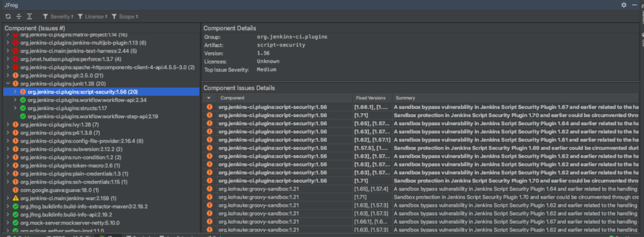Expand the matrix-project:1.14 tree node
The width and height of the screenshot is (644, 237).
tap(8, 35)
